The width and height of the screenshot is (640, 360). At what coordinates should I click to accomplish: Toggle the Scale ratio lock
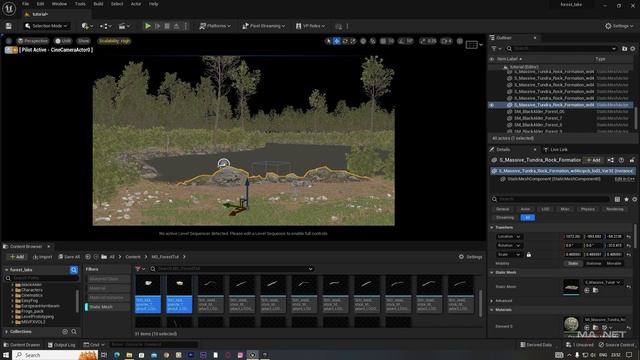tap(529, 255)
